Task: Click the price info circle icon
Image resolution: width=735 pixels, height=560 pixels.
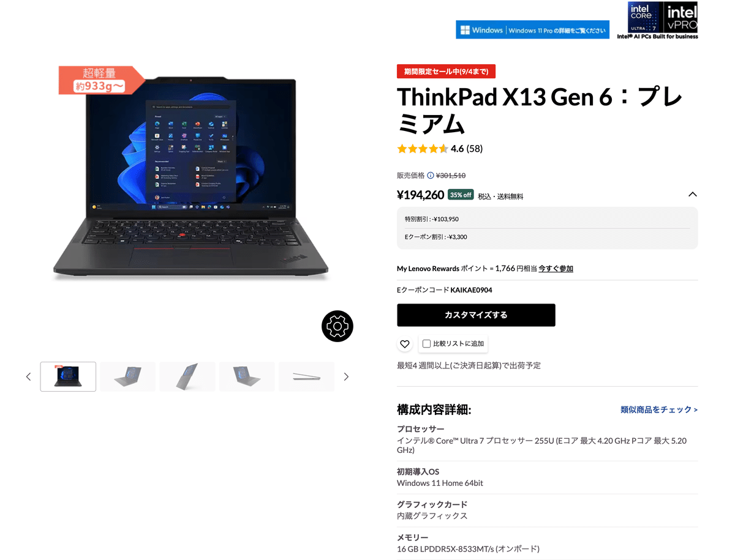Action: tap(431, 176)
